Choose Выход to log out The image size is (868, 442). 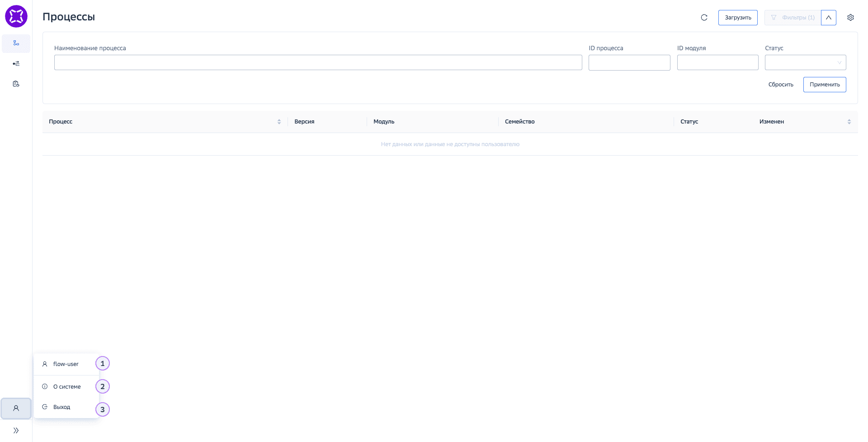pos(61,407)
